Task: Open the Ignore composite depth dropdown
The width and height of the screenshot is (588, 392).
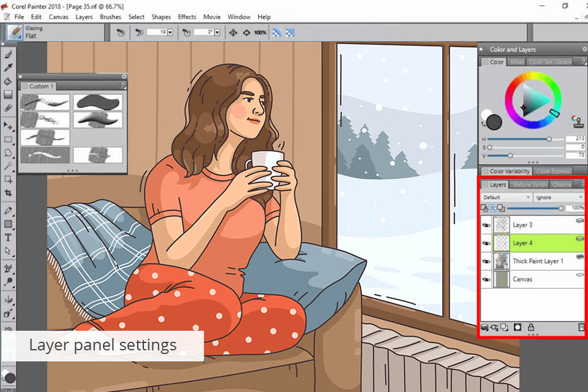Action: (559, 197)
